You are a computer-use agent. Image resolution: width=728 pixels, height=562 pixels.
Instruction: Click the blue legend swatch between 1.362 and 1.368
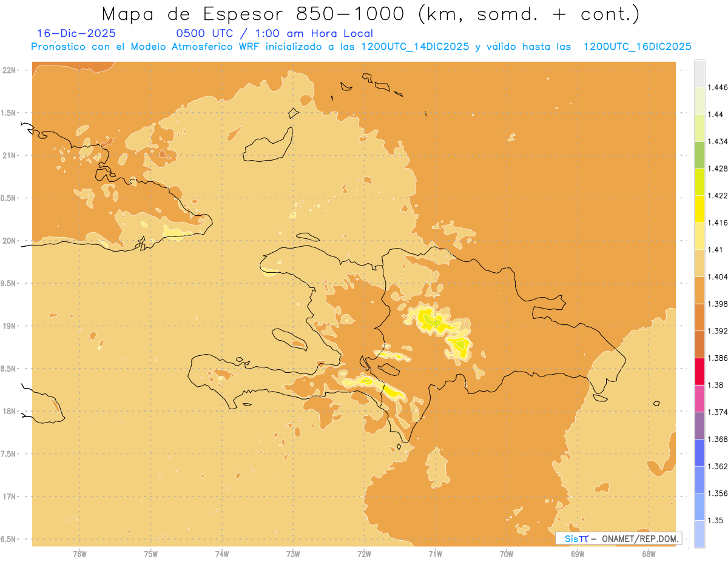[699, 453]
